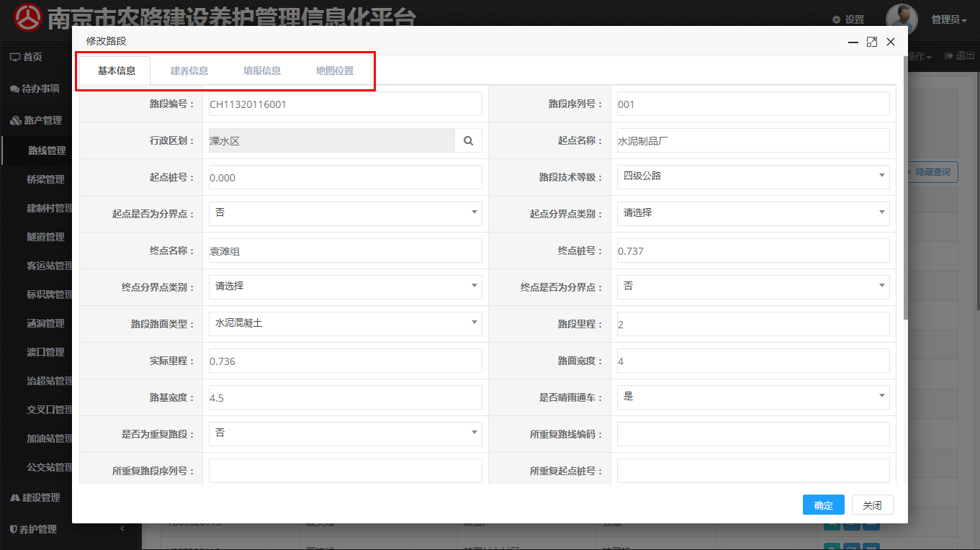Expand the 是否为重复路段 dropdown
The image size is (980, 550).
pyautogui.click(x=345, y=433)
